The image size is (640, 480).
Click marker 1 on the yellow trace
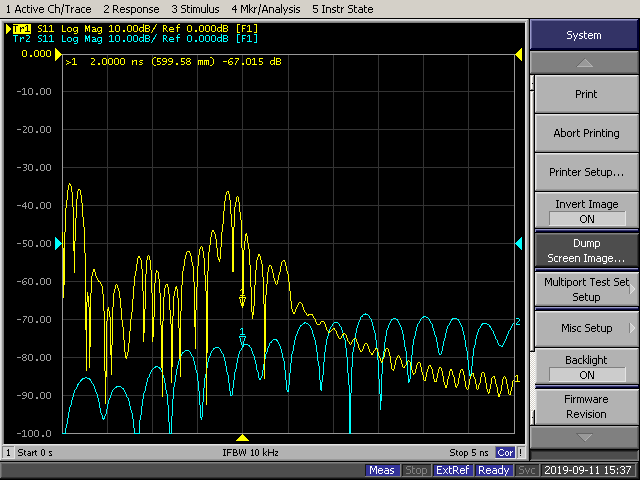[x=242, y=298]
